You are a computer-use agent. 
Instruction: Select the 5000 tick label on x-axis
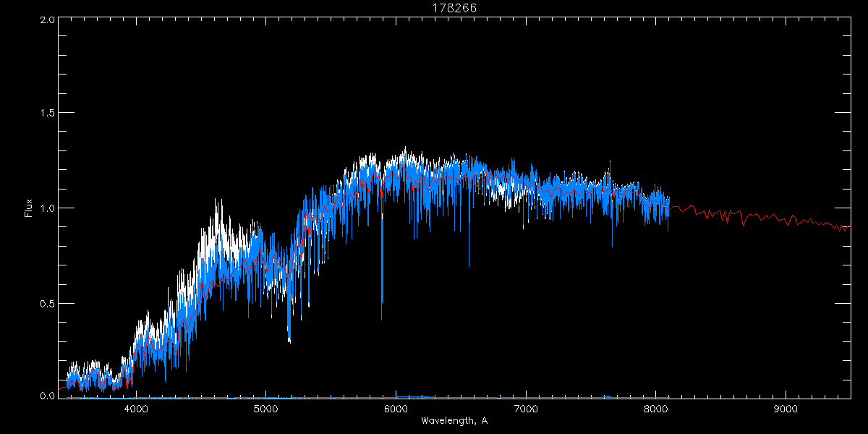[x=266, y=408]
